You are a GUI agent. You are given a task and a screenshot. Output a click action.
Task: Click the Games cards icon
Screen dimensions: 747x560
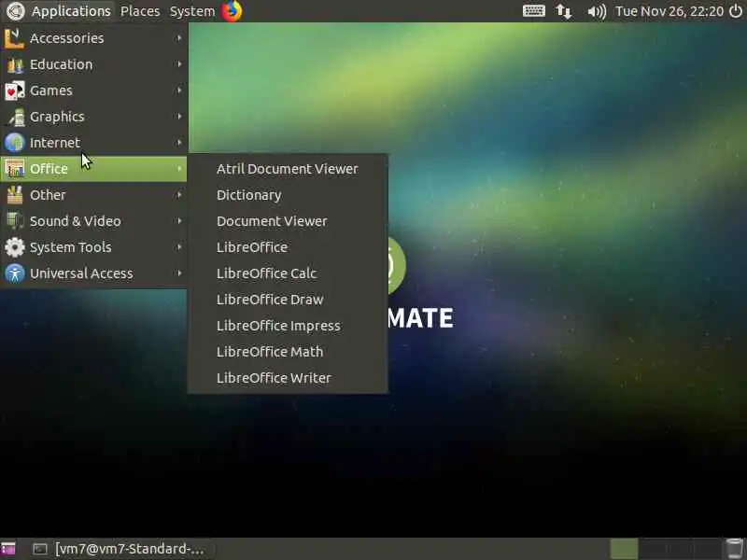[x=14, y=91]
